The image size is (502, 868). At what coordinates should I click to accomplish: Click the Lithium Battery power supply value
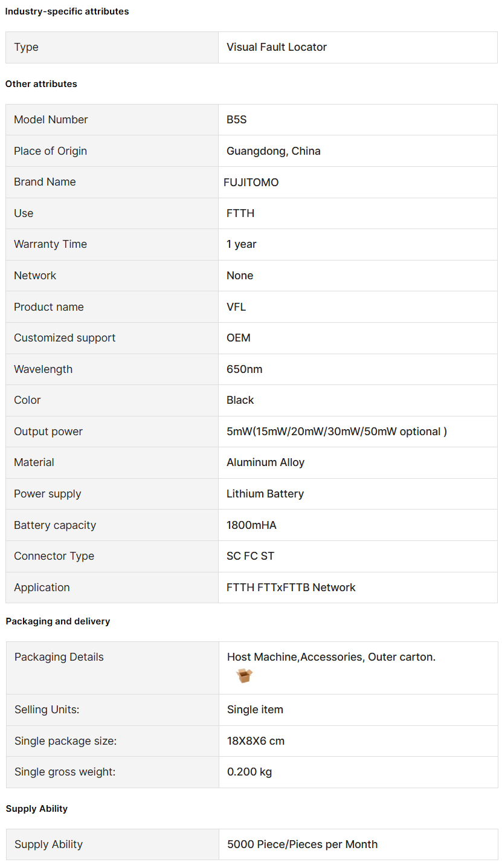click(x=265, y=494)
